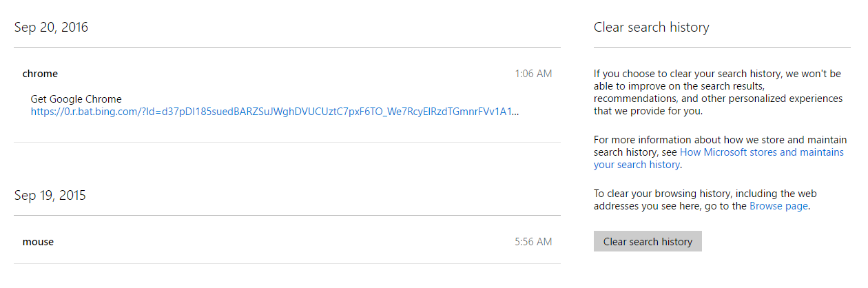This screenshot has height=288, width=868.
Task: Open the 0.r.bat.bing.com URL link
Action: [x=275, y=111]
